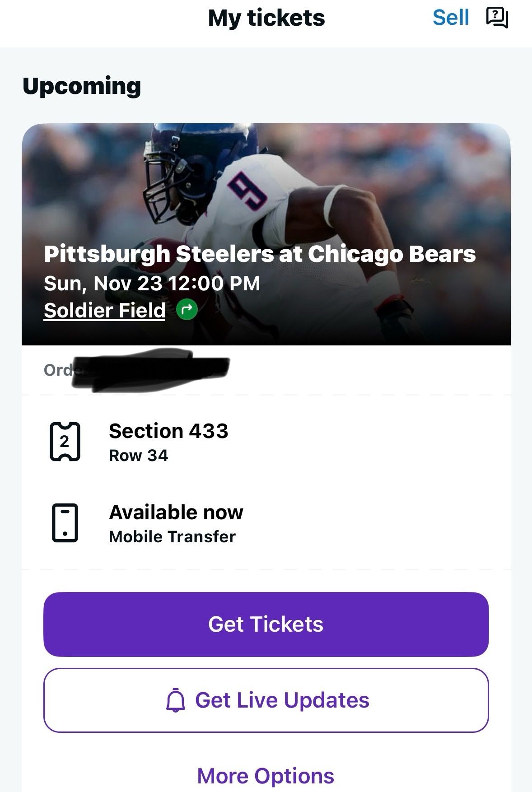
Task: Click the bell icon for live updates
Action: [176, 700]
